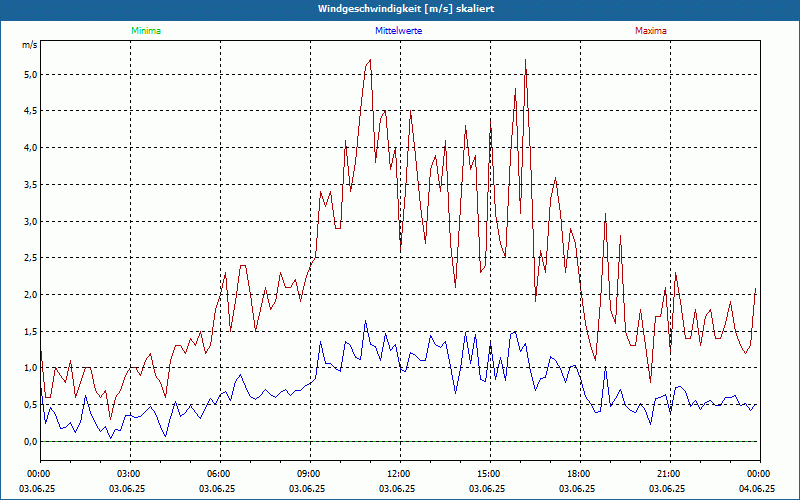Viewport: 800px width, 500px height.
Task: Click the '12:00' time label on the x-axis
Action: (401, 474)
